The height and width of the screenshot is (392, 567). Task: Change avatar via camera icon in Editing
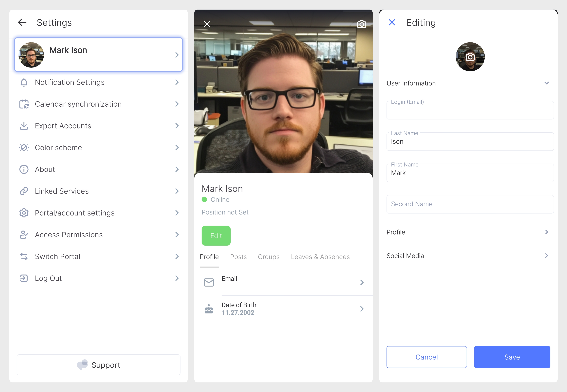470,57
